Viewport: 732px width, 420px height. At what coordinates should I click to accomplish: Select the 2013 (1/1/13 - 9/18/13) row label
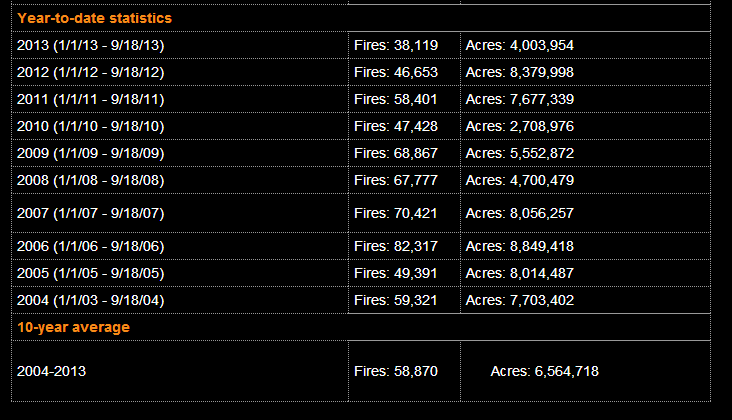[91, 45]
